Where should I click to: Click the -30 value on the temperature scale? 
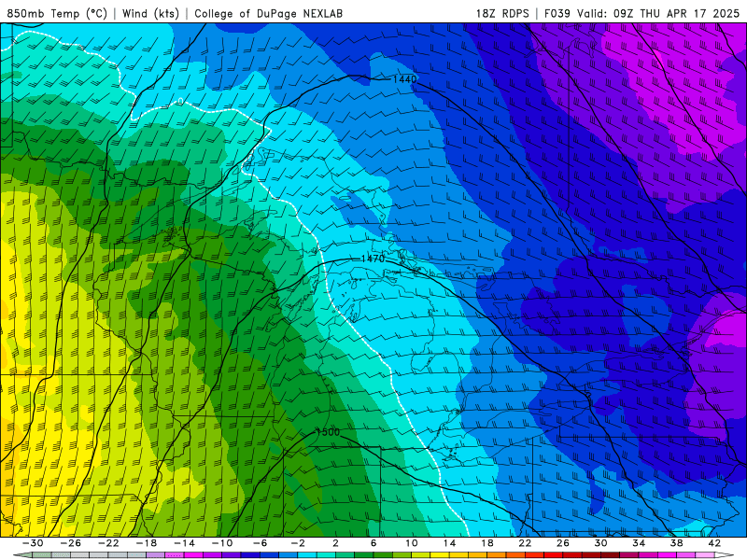point(33,543)
